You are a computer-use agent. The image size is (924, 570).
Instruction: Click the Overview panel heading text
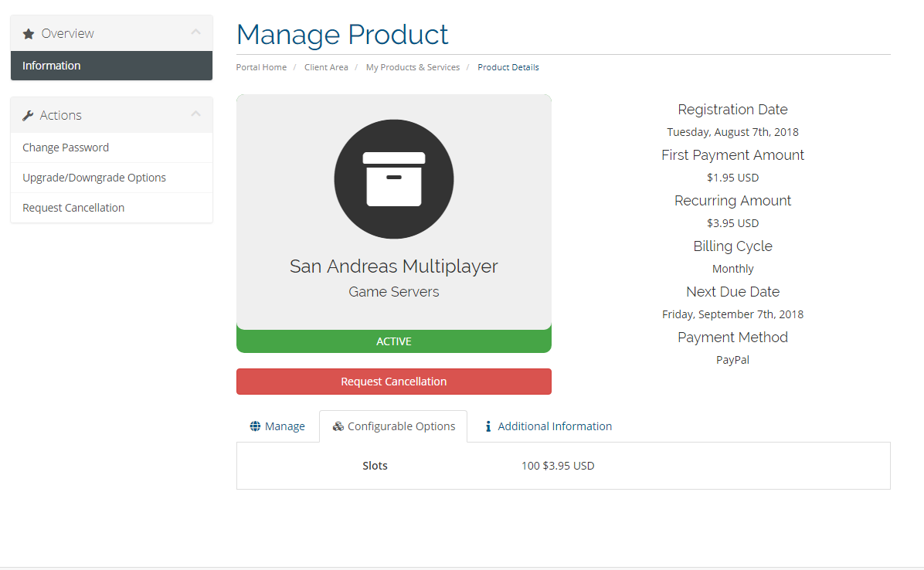pos(67,33)
